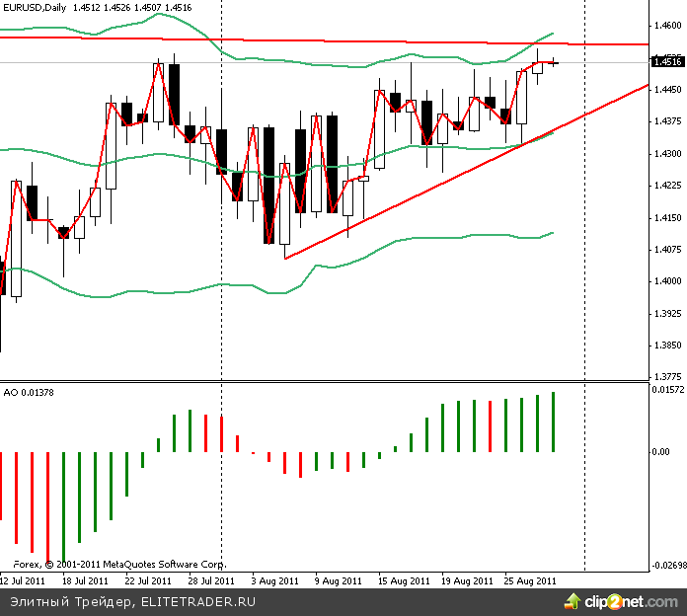This screenshot has height=616, width=687.
Task: Click the 1.3775 price axis label
Action: (668, 376)
